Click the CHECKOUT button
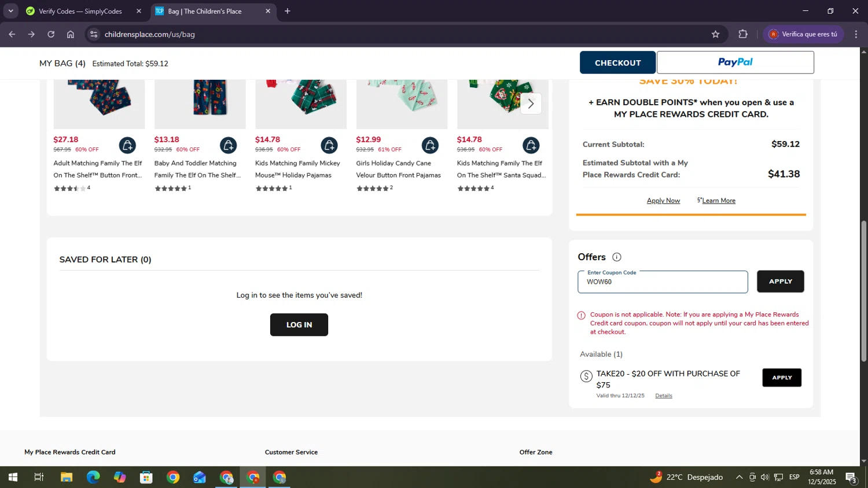 click(x=617, y=62)
